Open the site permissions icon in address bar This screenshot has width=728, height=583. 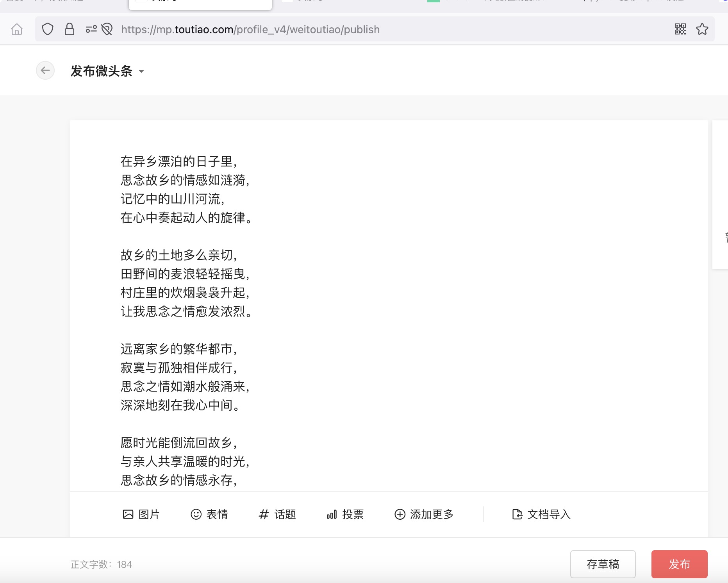91,29
